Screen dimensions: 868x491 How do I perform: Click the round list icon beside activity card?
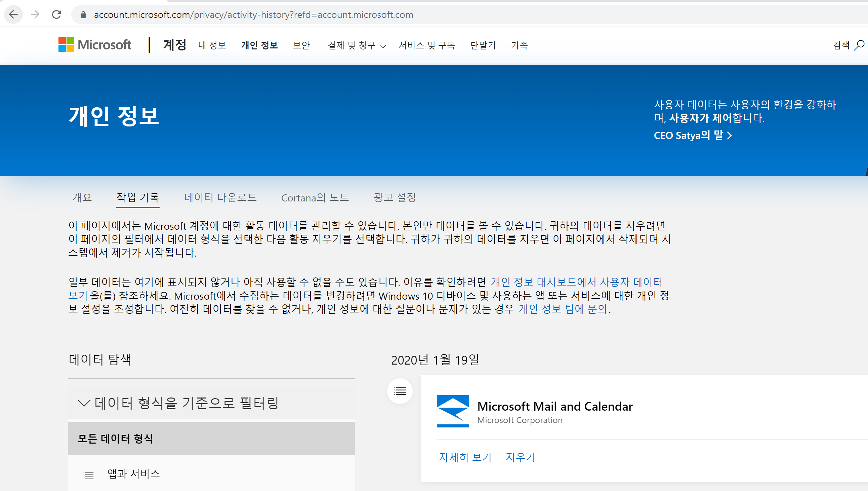(400, 391)
